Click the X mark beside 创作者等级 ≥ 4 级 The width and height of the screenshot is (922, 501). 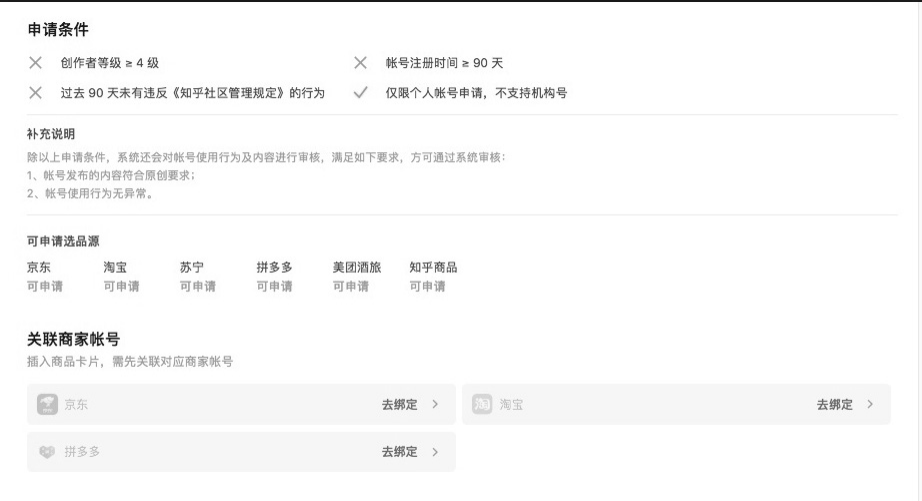tap(35, 62)
